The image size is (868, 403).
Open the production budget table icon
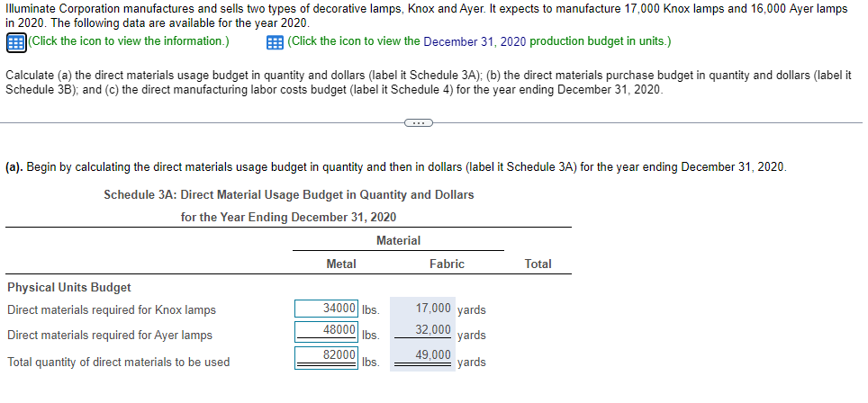coord(276,42)
